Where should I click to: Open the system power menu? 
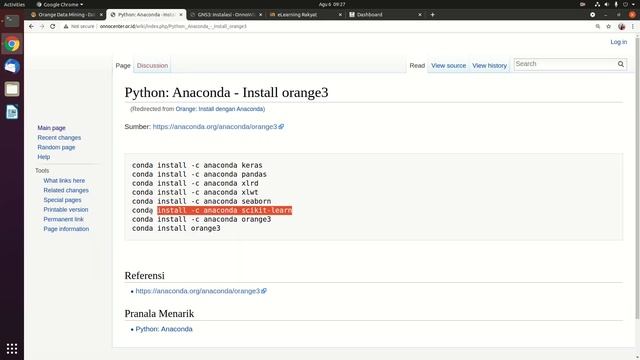[626, 4]
